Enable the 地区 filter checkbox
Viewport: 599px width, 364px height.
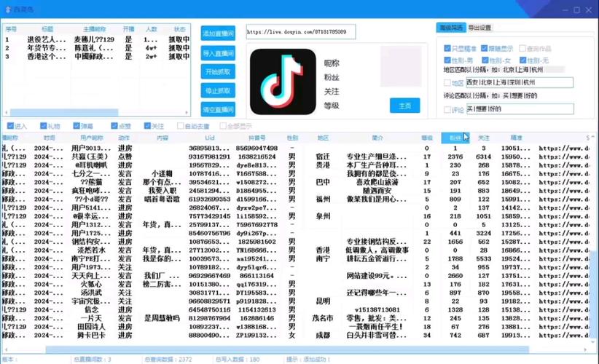(447, 82)
